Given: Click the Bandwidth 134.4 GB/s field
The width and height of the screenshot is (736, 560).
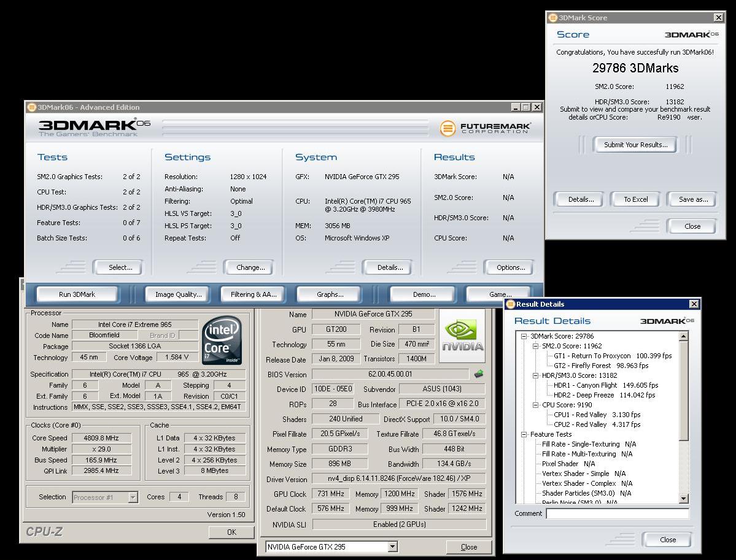Looking at the screenshot, I should tap(454, 464).
